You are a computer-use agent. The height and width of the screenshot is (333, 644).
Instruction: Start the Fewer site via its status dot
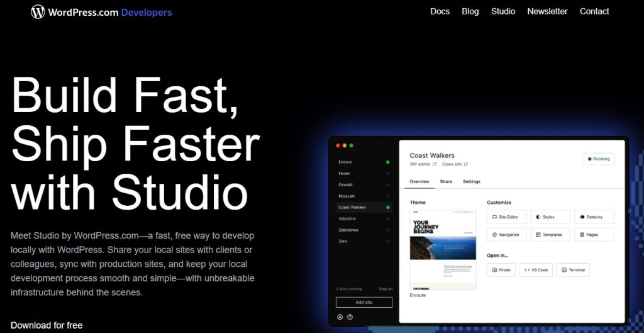[x=387, y=173]
